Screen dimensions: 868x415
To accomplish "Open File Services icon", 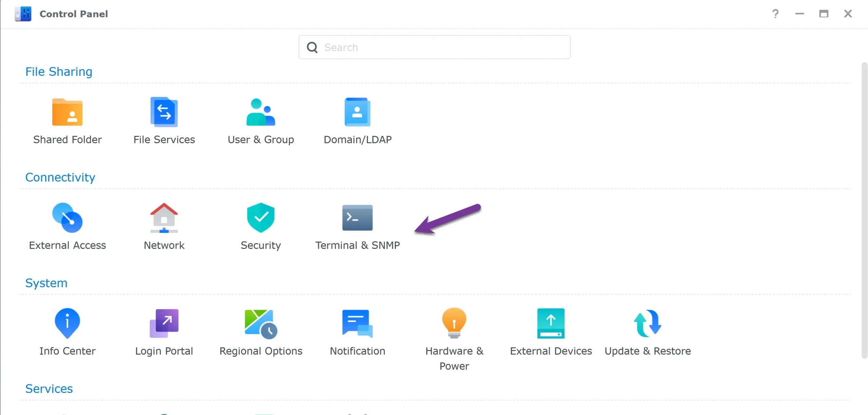I will (x=164, y=112).
